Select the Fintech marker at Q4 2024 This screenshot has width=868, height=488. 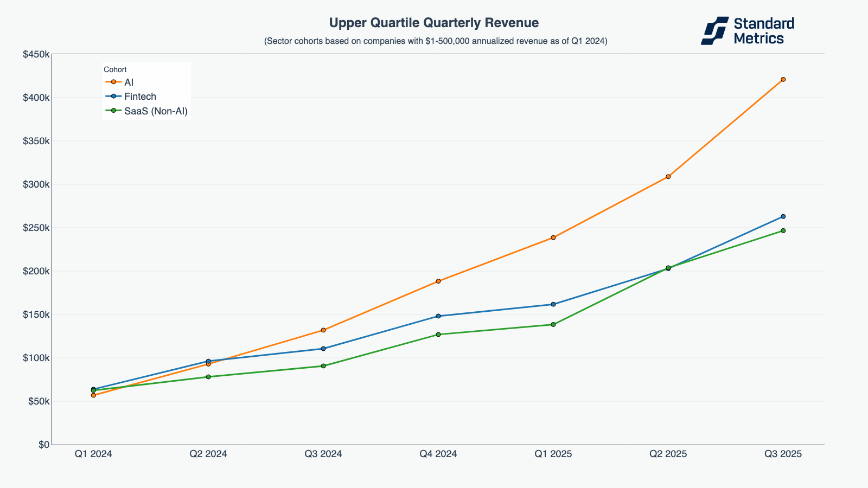click(438, 316)
